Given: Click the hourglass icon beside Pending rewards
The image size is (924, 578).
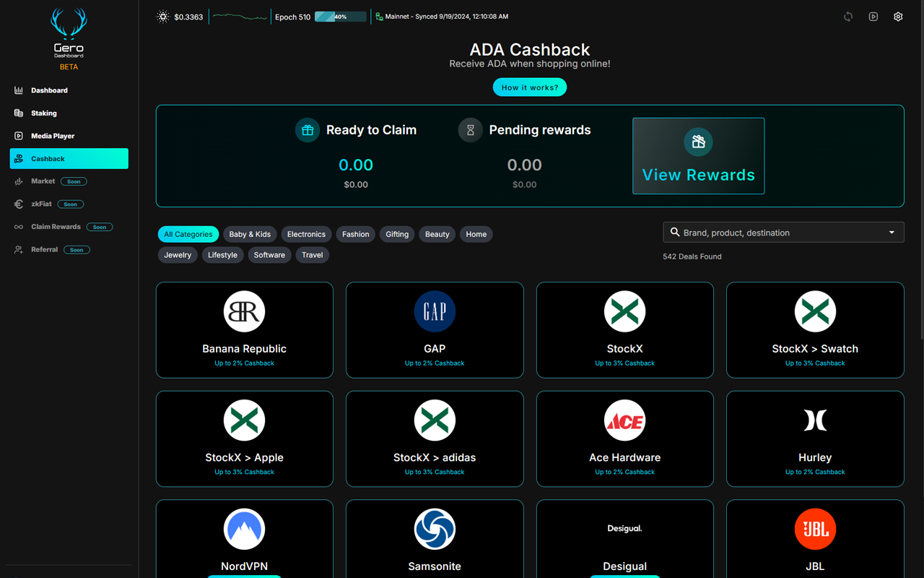Looking at the screenshot, I should [470, 129].
